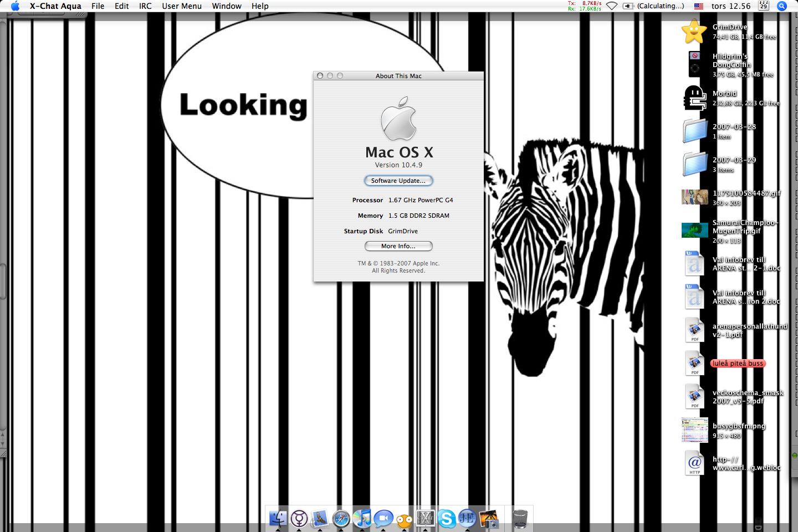Click the Tx/Rx network speed monitor
The image size is (798, 532).
pos(585,6)
